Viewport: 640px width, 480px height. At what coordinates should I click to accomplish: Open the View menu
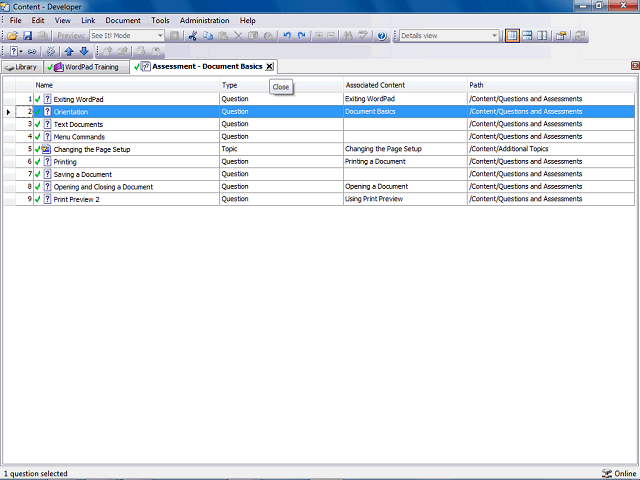(62, 20)
